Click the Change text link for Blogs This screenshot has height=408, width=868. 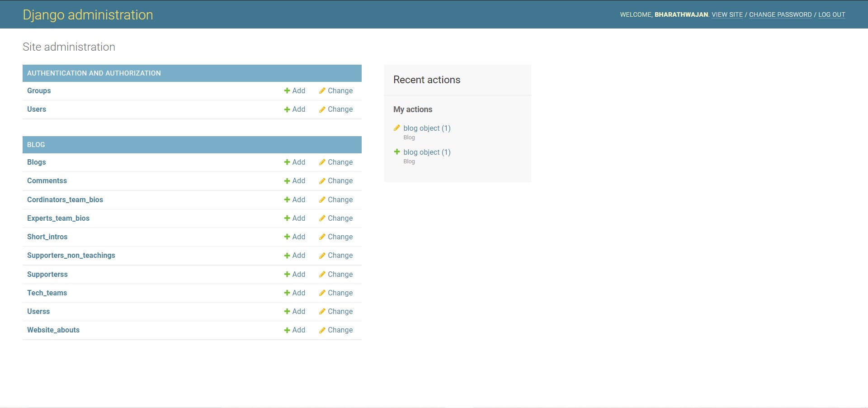(x=340, y=162)
